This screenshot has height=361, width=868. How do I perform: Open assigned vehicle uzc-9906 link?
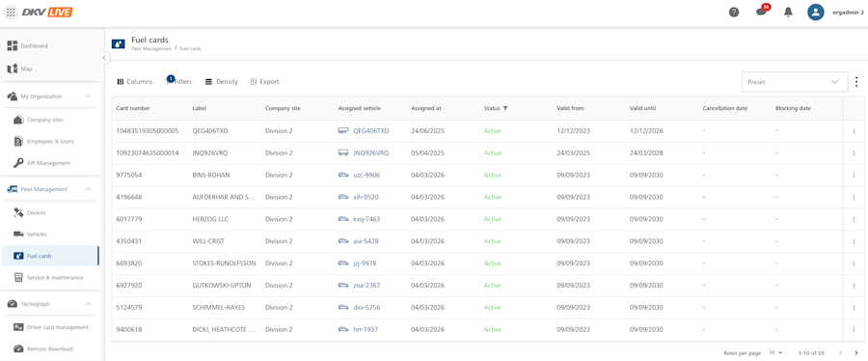366,176
